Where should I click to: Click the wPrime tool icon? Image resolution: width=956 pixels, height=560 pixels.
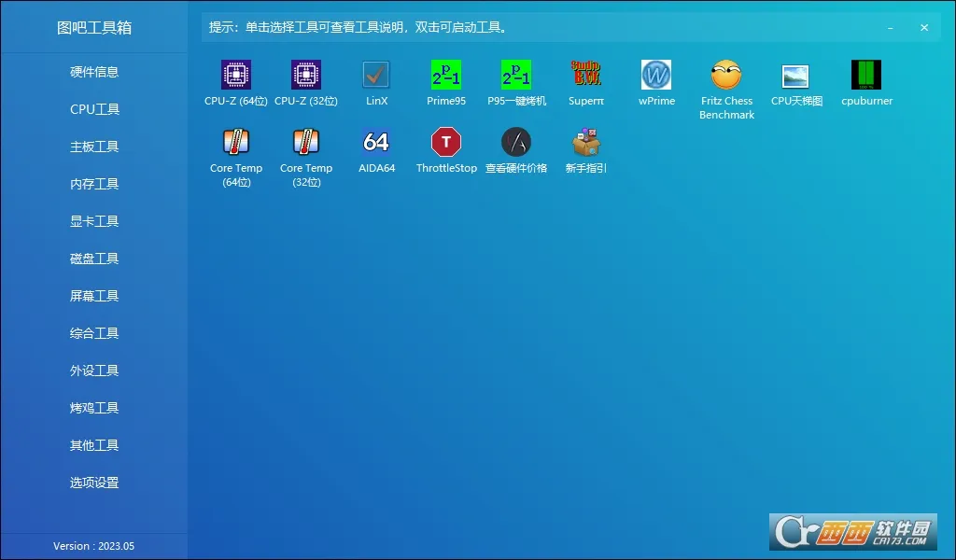tap(656, 75)
